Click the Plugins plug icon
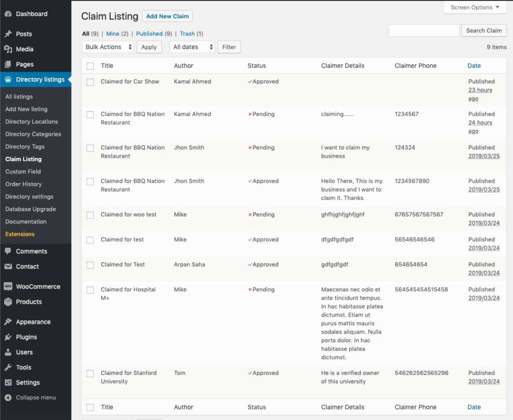 click(8, 337)
